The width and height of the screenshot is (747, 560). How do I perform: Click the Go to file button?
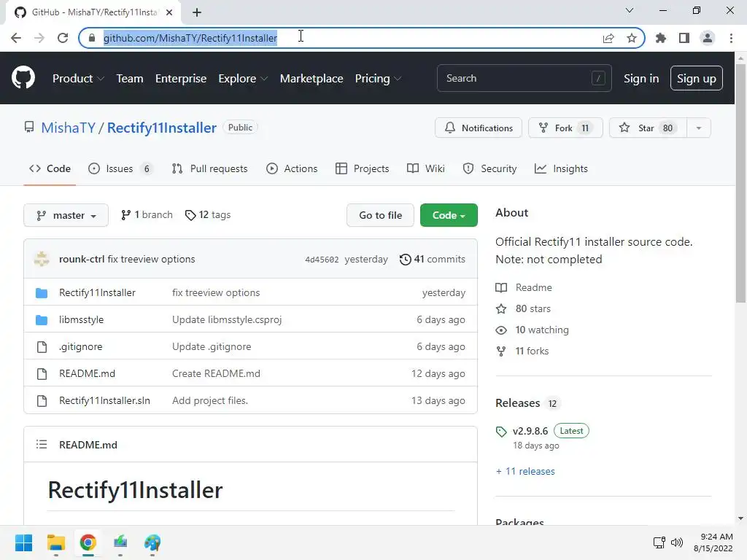(380, 215)
